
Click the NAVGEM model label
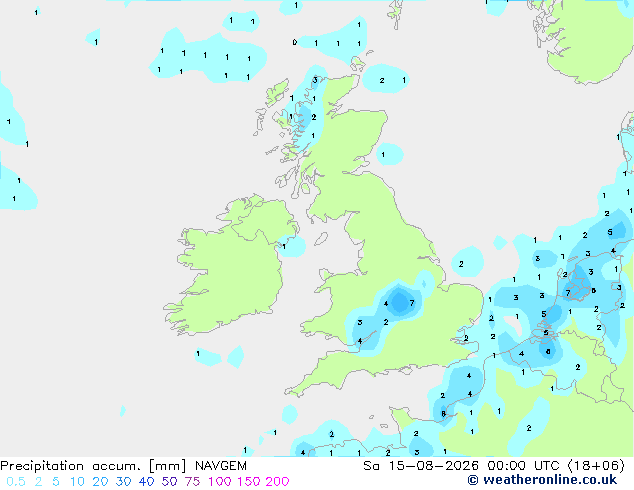(x=221, y=466)
